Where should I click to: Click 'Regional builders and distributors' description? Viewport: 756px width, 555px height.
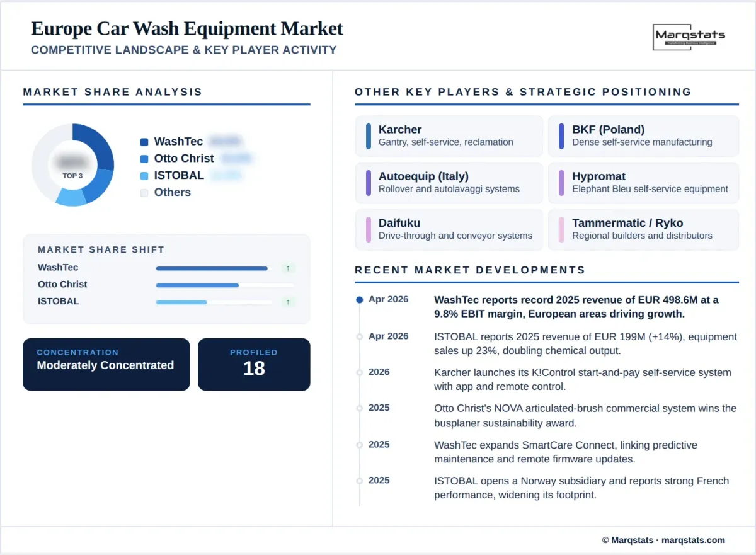[642, 236]
